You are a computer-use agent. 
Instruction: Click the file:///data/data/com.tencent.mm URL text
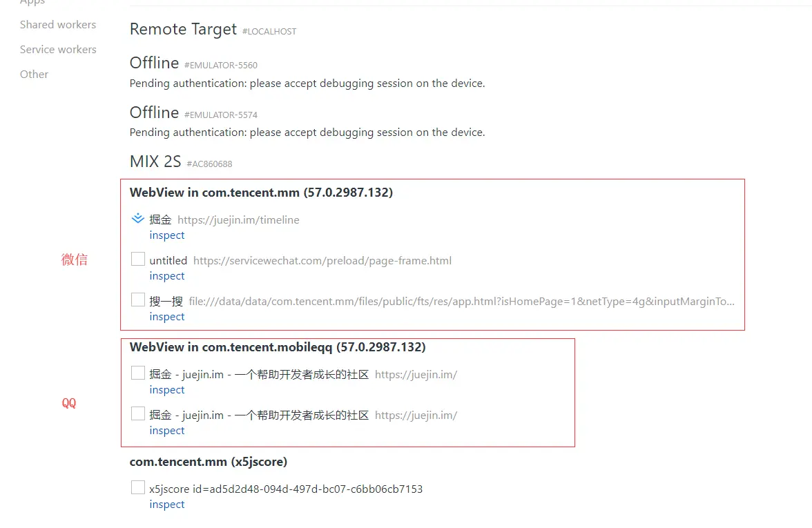[461, 301]
